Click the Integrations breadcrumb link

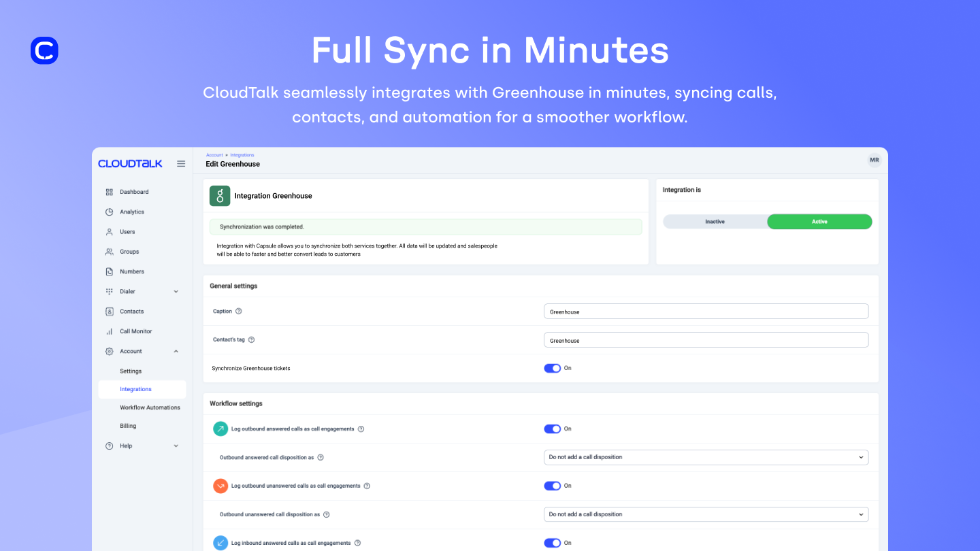tap(242, 155)
